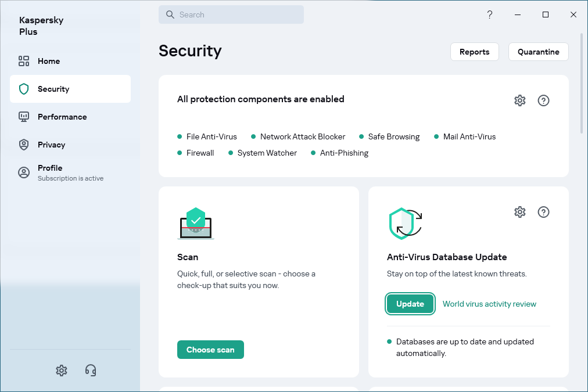Open World virus activity review link
Viewport: 588px width, 392px height.
point(489,304)
